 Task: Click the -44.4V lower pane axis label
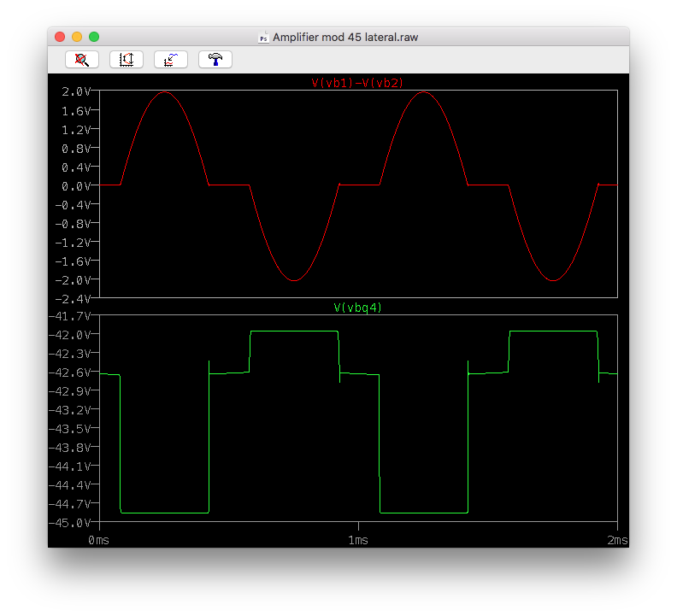tap(70, 485)
